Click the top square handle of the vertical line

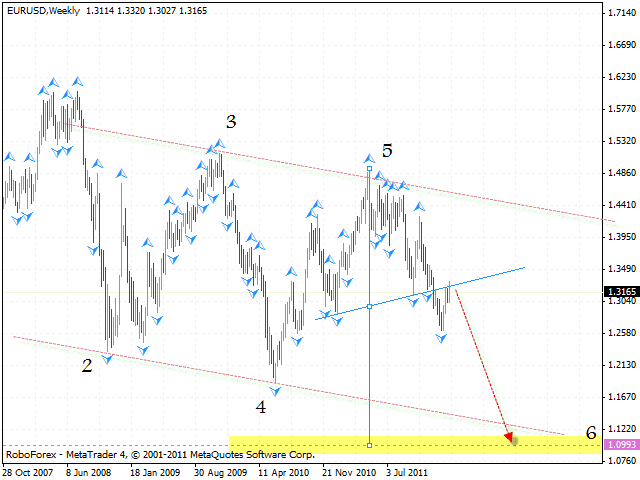pyautogui.click(x=369, y=168)
